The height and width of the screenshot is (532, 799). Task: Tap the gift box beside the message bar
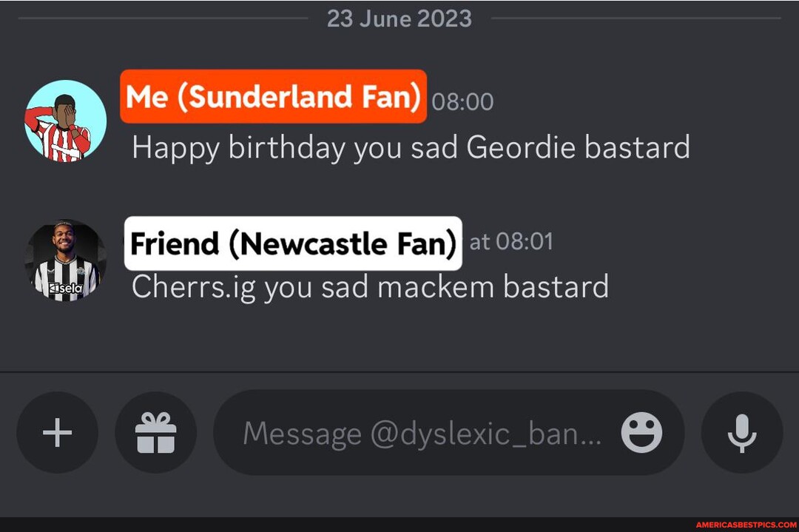155,434
